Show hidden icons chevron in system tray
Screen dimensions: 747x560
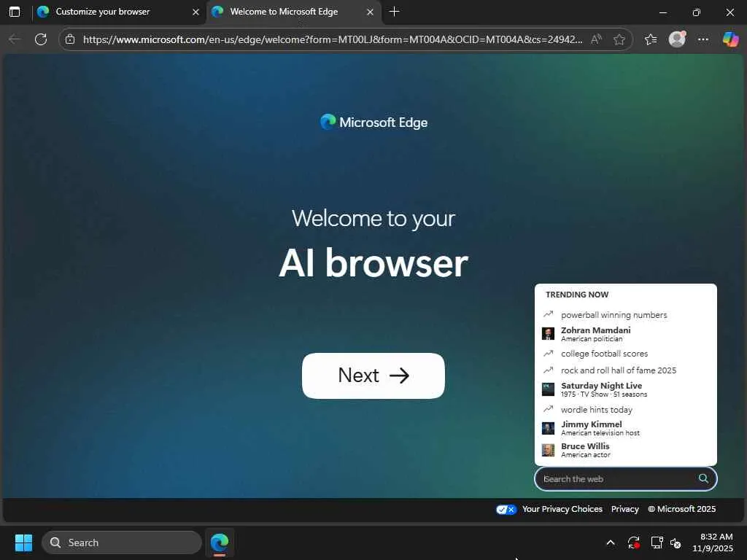611,542
